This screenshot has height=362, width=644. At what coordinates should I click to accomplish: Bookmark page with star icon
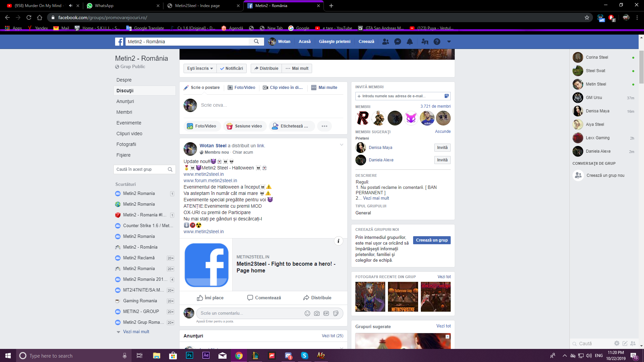click(587, 17)
